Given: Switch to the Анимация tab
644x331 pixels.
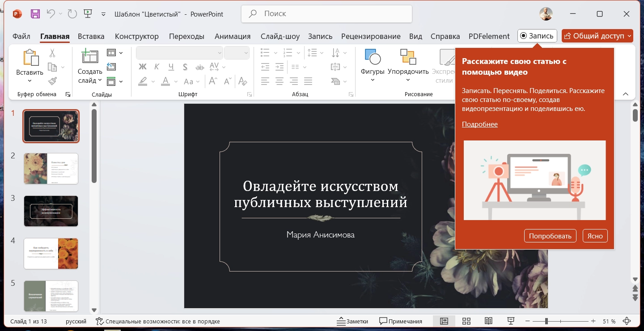Looking at the screenshot, I should (x=232, y=36).
